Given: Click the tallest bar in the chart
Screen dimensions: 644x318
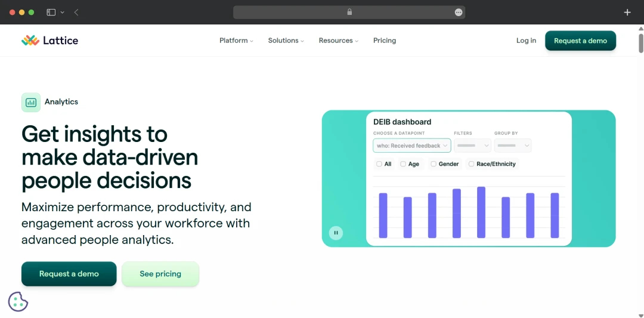Looking at the screenshot, I should click(481, 212).
